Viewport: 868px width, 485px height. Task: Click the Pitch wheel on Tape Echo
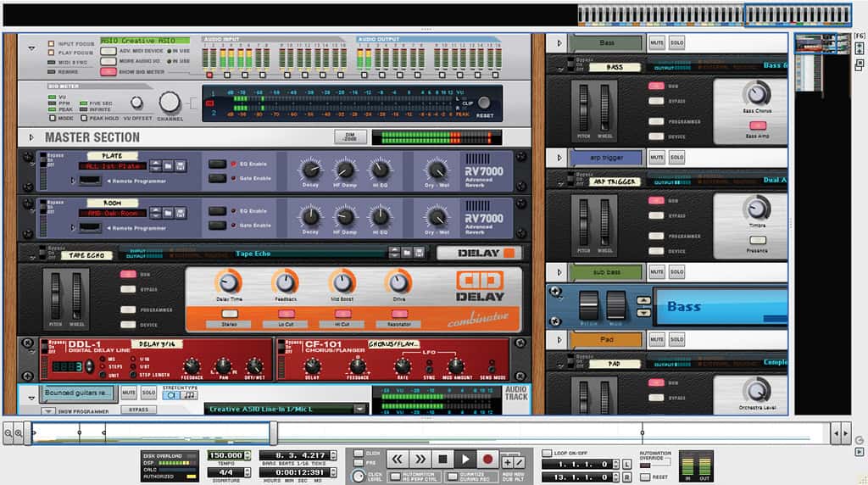pos(55,296)
